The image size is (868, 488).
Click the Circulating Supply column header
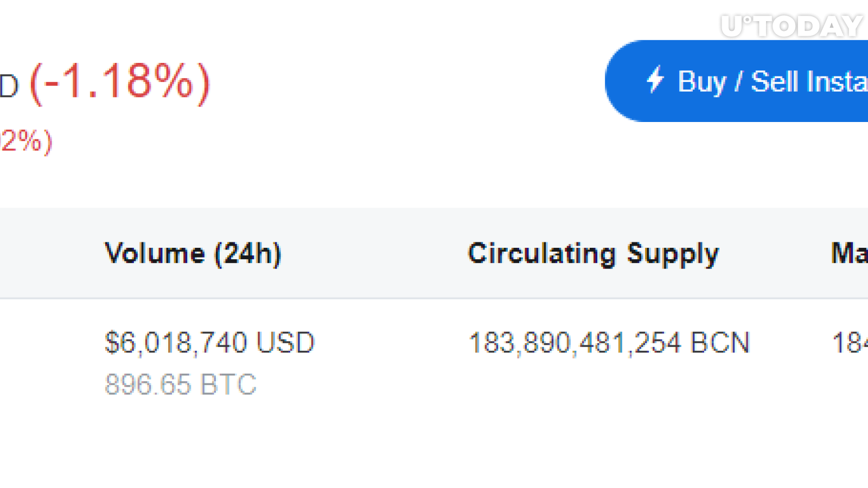(593, 254)
